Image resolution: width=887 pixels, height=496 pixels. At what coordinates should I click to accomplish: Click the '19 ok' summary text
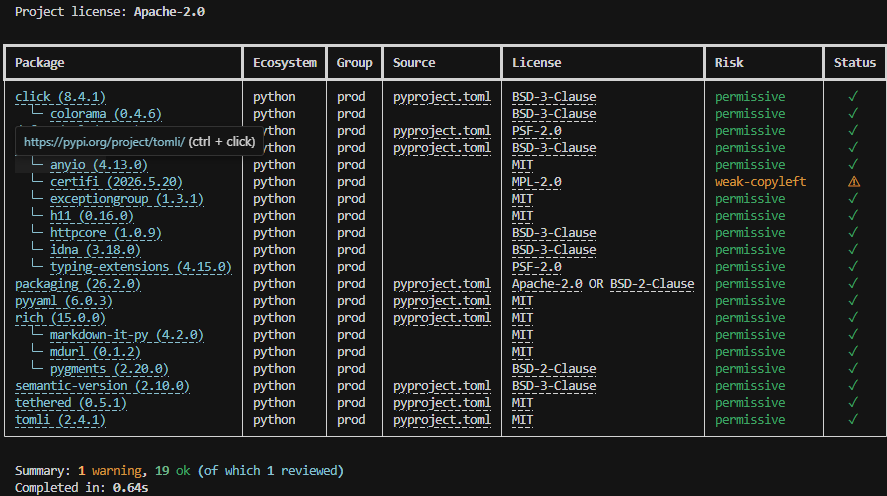[x=173, y=471]
